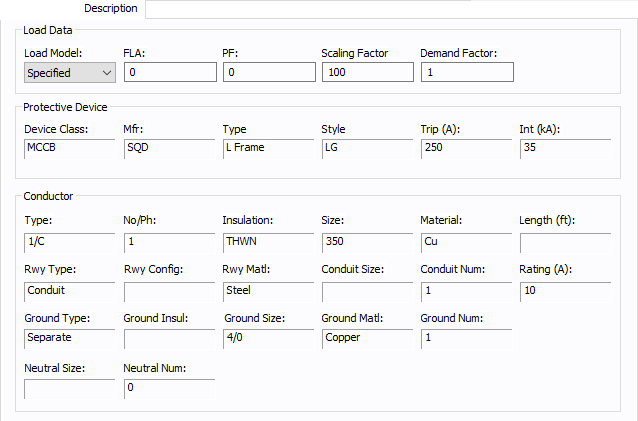The height and width of the screenshot is (421, 638).
Task: Click the Device Class field
Action: click(69, 148)
